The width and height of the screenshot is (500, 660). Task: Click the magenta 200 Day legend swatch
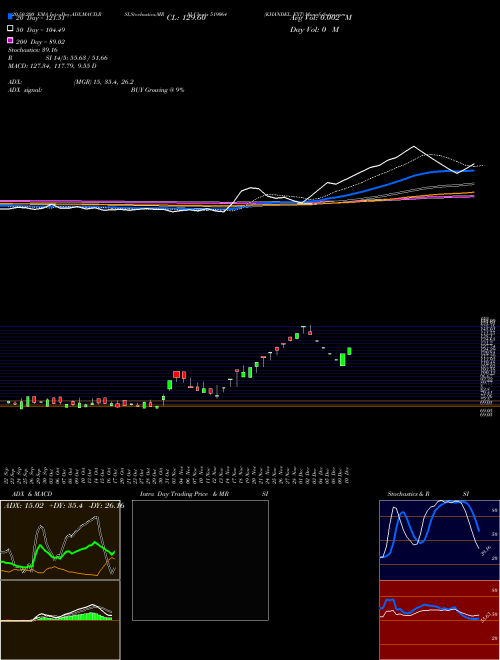[x=11, y=40]
